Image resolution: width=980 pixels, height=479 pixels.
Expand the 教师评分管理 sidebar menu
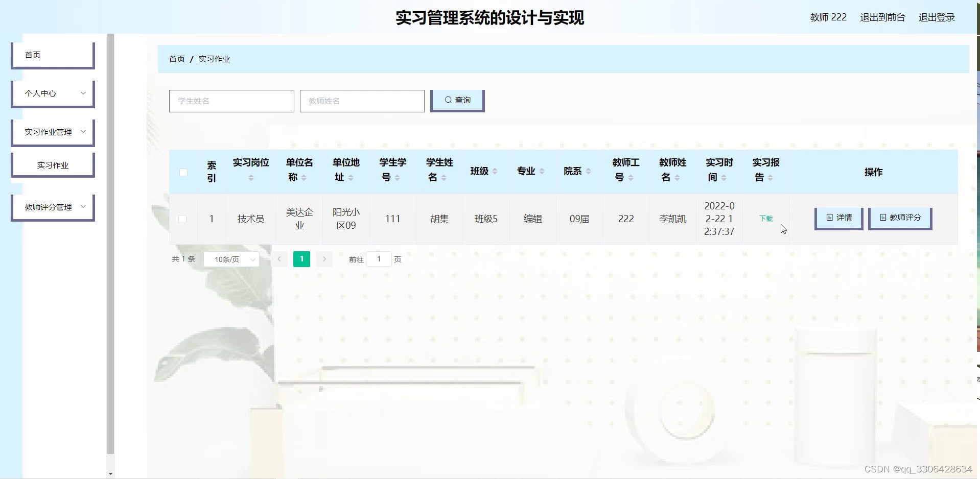[x=53, y=207]
